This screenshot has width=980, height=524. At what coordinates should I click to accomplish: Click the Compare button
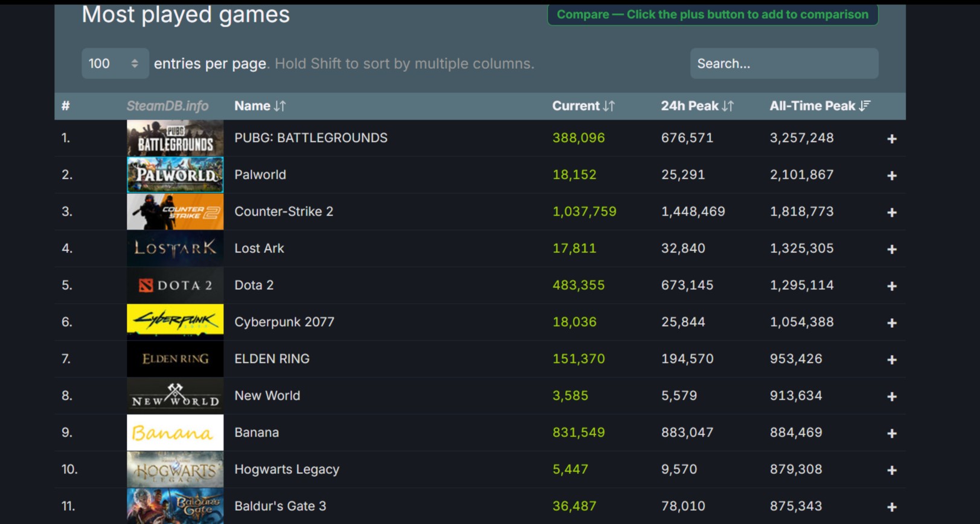pos(713,14)
